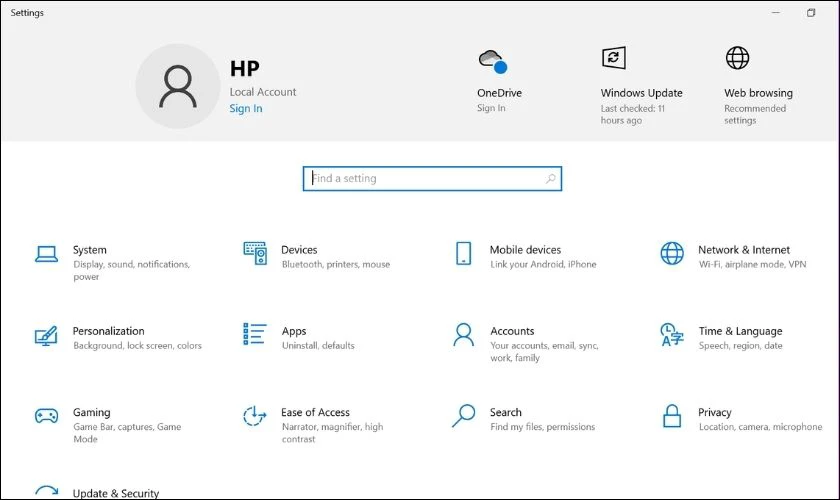840x500 pixels.
Task: Select the Devices category title
Action: [x=299, y=250]
